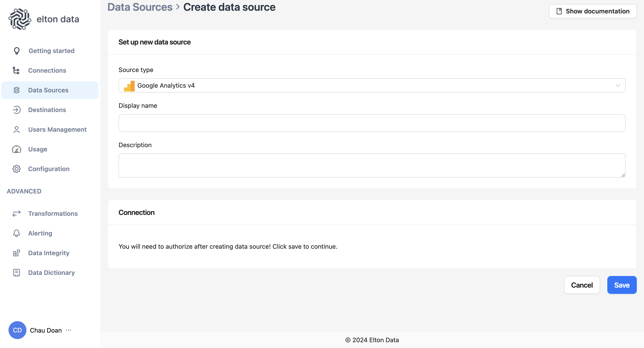Click the Alerting bell icon
The width and height of the screenshot is (644, 348).
tap(17, 233)
